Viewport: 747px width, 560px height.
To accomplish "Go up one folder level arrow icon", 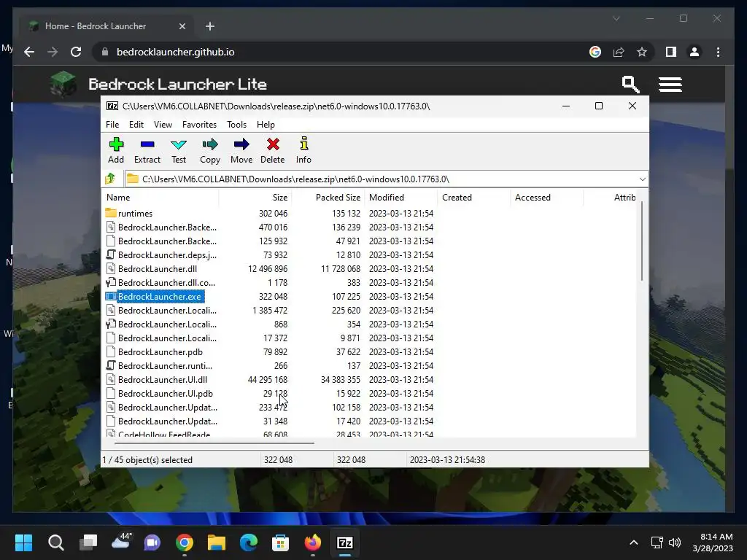I will point(110,179).
